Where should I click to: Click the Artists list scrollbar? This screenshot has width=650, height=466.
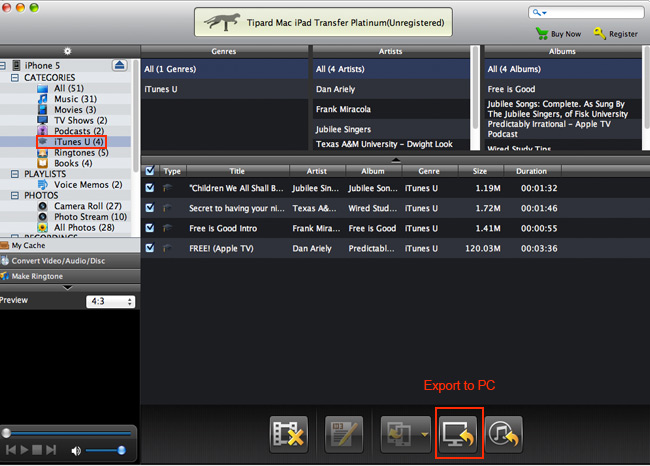(475, 88)
